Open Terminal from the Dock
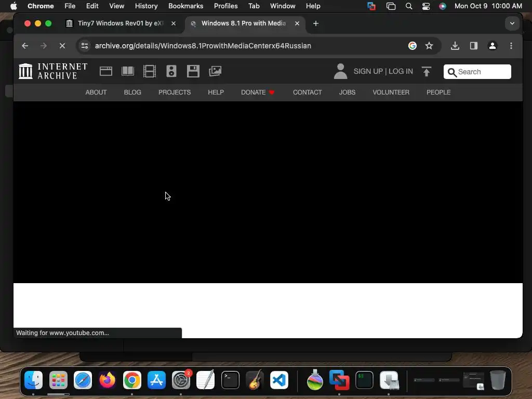Viewport: 532px width, 399px height. pyautogui.click(x=230, y=380)
